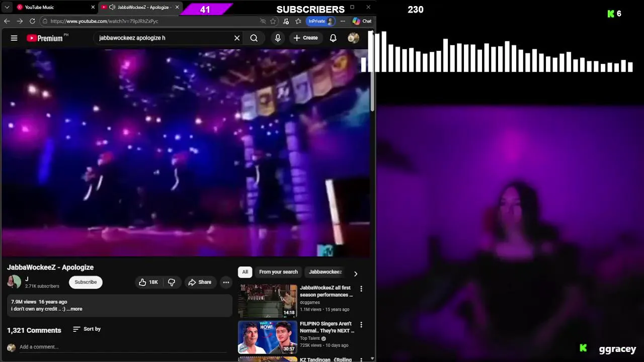Open FILIPINO Singers Aren't Normal title link
The image size is (644, 362).
(x=327, y=327)
